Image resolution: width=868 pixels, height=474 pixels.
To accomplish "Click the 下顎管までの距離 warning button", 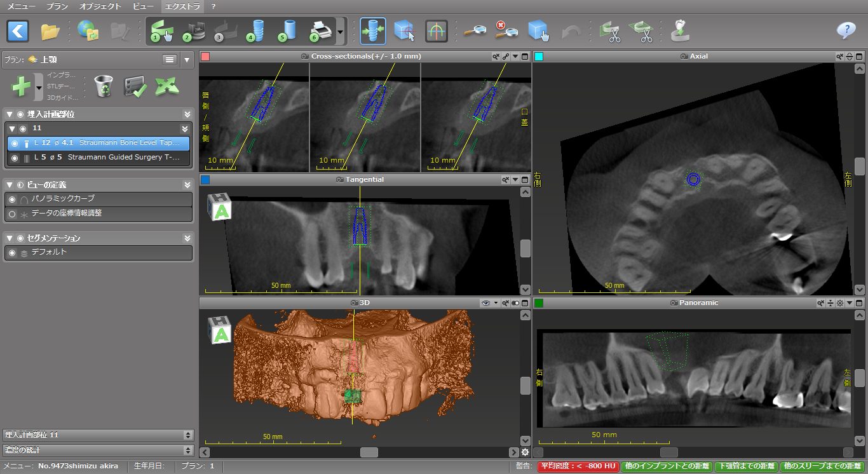I will coord(746,466).
